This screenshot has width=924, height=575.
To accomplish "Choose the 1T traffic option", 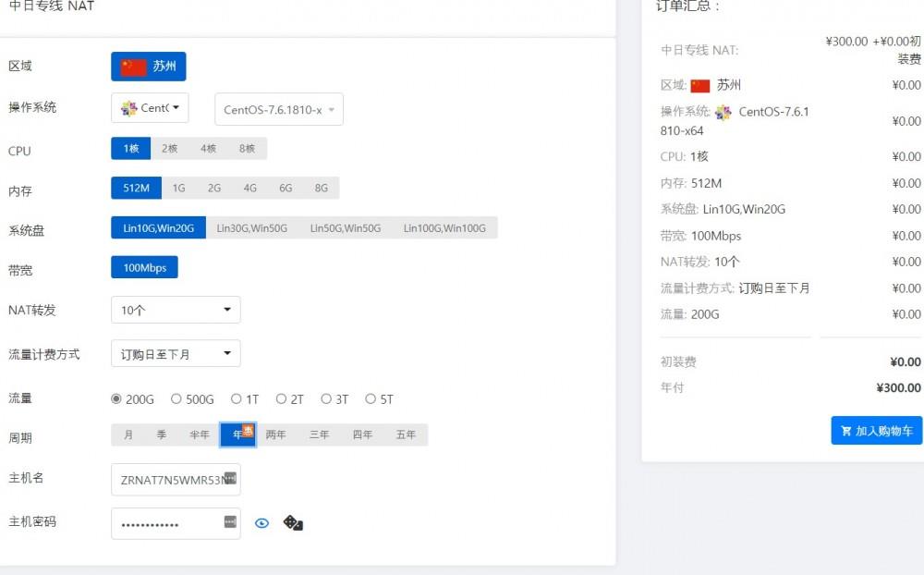I will pyautogui.click(x=237, y=399).
